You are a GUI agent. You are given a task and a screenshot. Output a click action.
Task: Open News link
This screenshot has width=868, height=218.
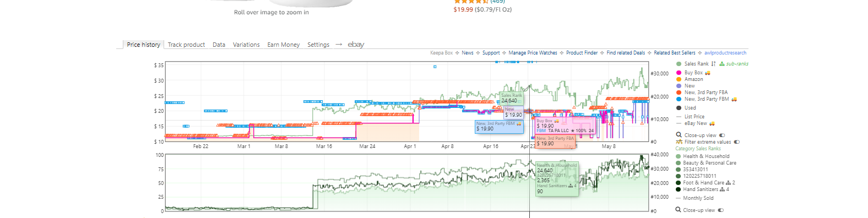click(468, 53)
